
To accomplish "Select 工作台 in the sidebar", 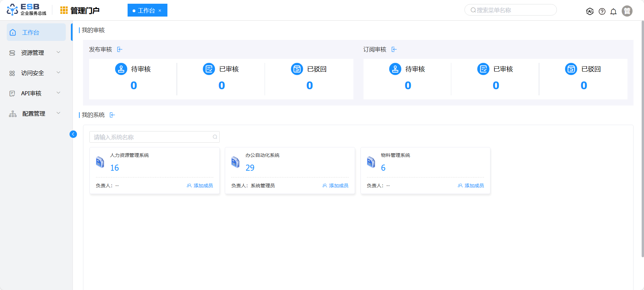I will [x=36, y=32].
